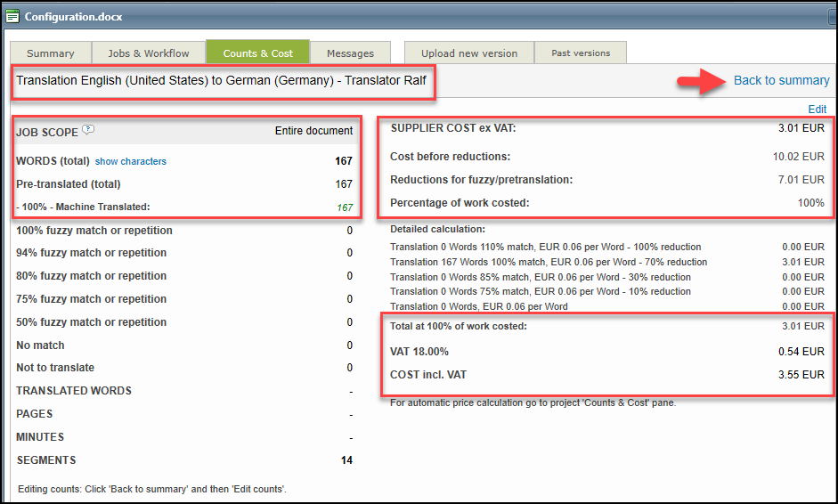Click the show characters link
838x504 pixels.
click(131, 162)
